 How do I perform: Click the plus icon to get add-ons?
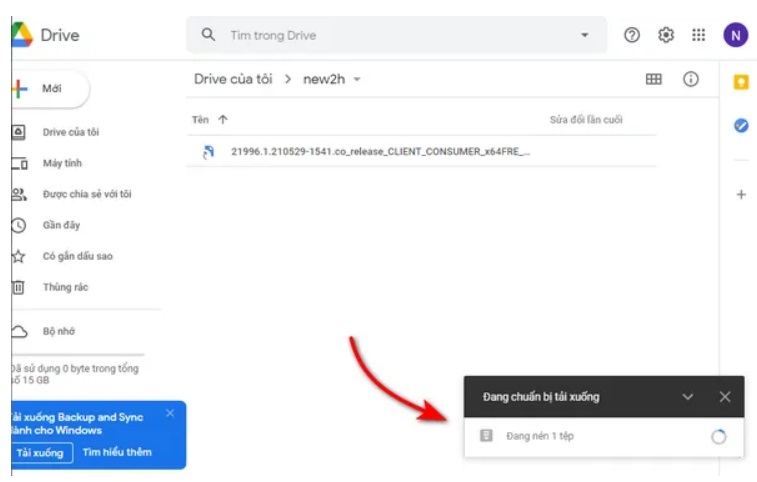(741, 195)
